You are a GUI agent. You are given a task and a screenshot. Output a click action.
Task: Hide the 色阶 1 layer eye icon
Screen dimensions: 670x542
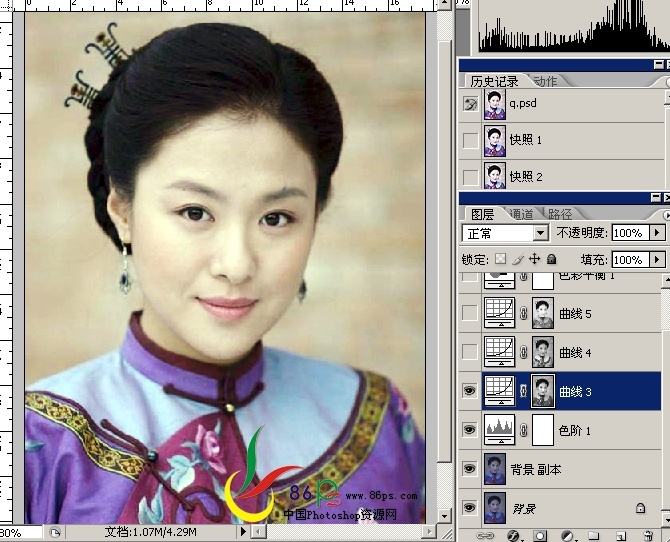tap(470, 430)
